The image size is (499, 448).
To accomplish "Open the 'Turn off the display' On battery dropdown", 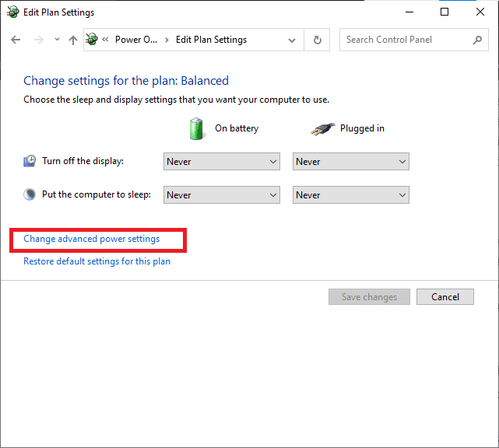I will (x=222, y=162).
